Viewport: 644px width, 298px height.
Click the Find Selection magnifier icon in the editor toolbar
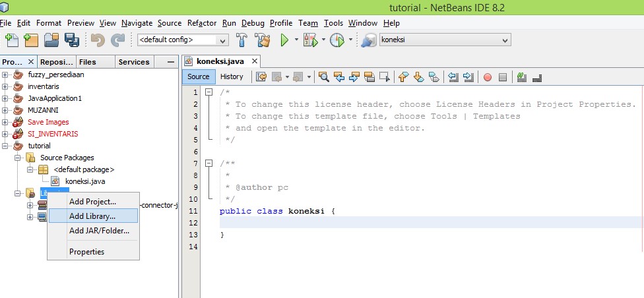pos(324,76)
